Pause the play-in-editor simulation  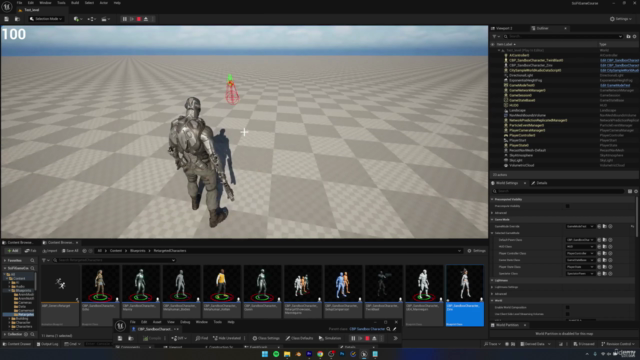[x=124, y=19]
